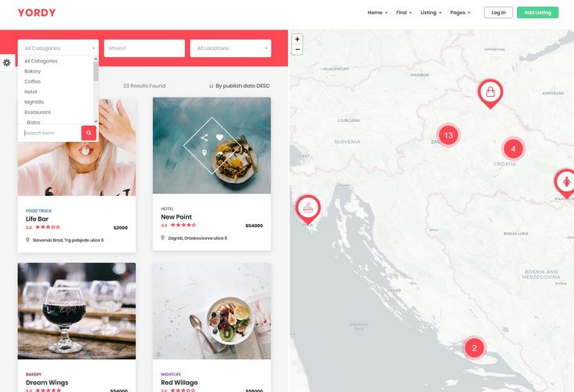The height and width of the screenshot is (392, 574).
Task: Select Bakery in the category list
Action: point(33,71)
